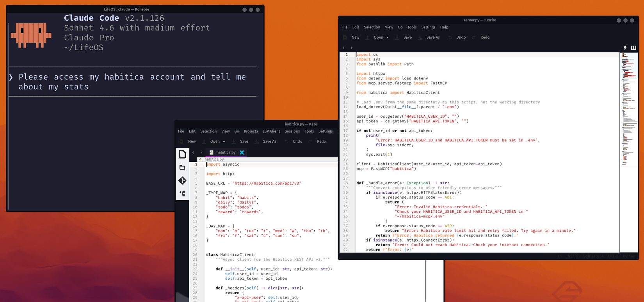
Task: Click the Redo arrow icon in KWrite toolbar
Action: (474, 37)
